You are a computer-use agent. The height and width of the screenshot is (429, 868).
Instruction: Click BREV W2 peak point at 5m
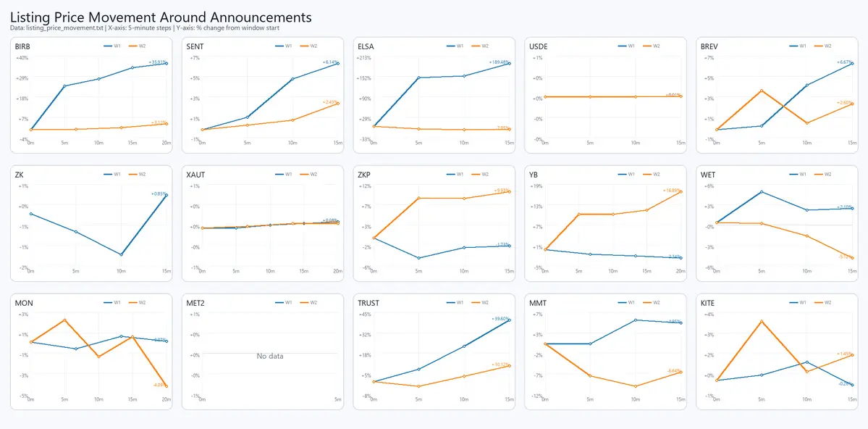[762, 91]
